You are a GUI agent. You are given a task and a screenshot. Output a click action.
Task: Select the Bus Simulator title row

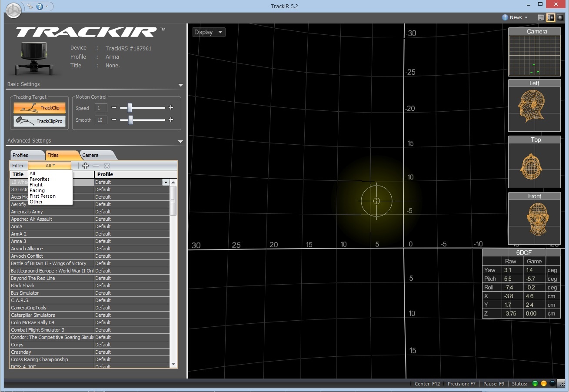[90, 293]
